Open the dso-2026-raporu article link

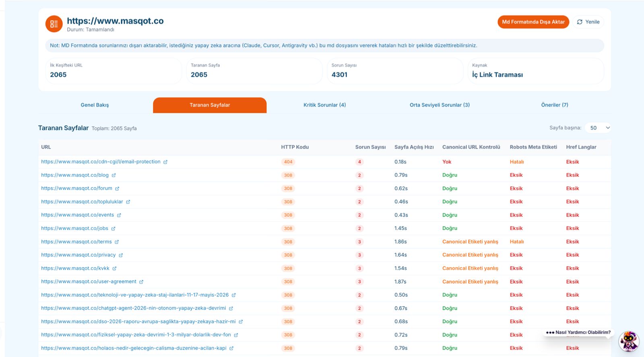[138, 322]
